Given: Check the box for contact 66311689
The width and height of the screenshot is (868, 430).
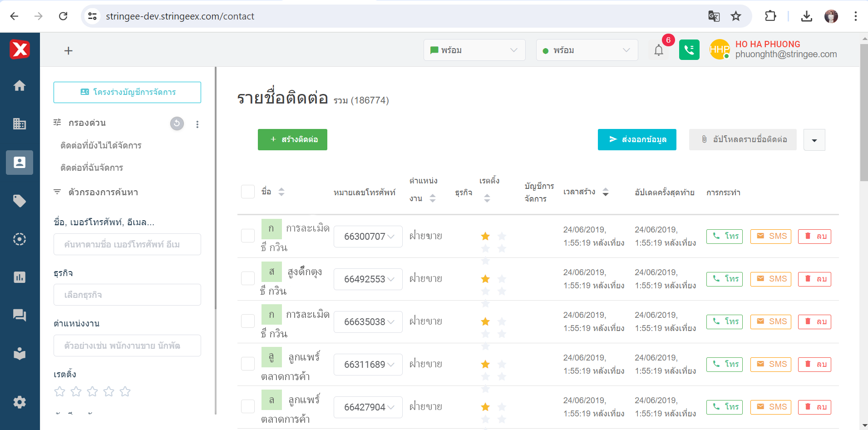Looking at the screenshot, I should (248, 364).
